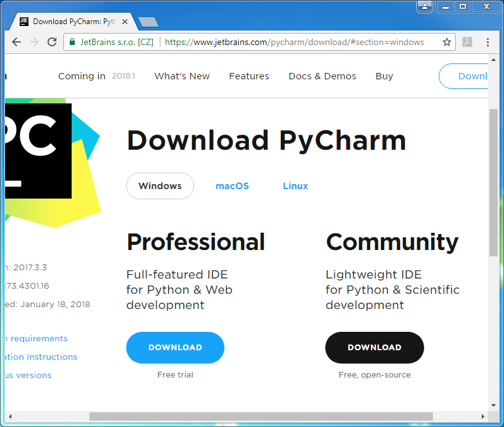The width and height of the screenshot is (504, 427).
Task: Open the Features nav item
Action: pos(249,76)
